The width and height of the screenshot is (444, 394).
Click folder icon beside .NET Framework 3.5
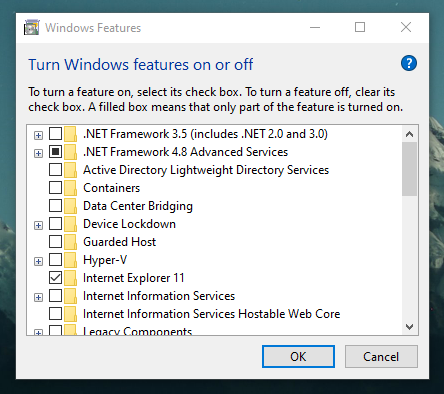click(70, 134)
